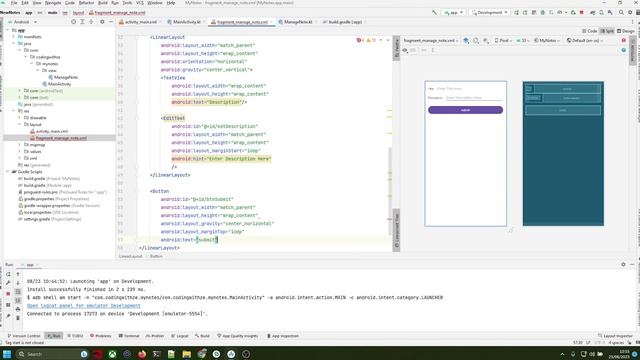Open design surface selector icon

coord(466,40)
